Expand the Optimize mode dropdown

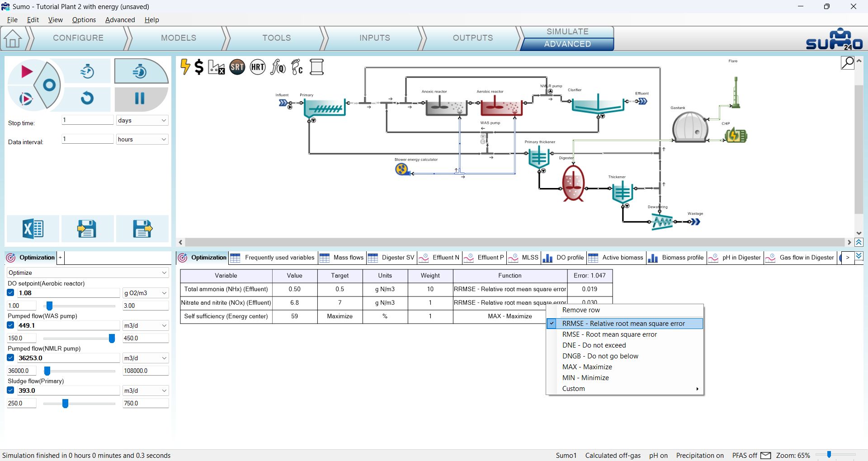88,273
